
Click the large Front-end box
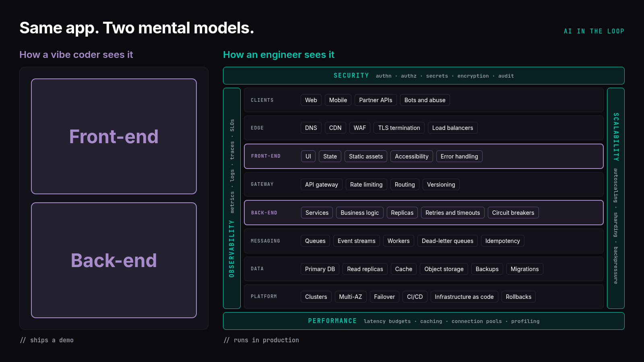tap(114, 136)
